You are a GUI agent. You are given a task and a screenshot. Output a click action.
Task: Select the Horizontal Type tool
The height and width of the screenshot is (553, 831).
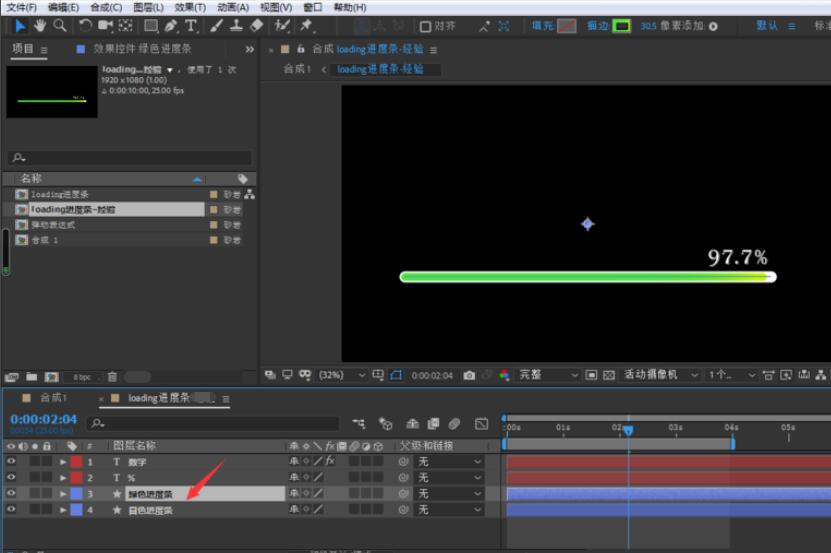(x=191, y=25)
